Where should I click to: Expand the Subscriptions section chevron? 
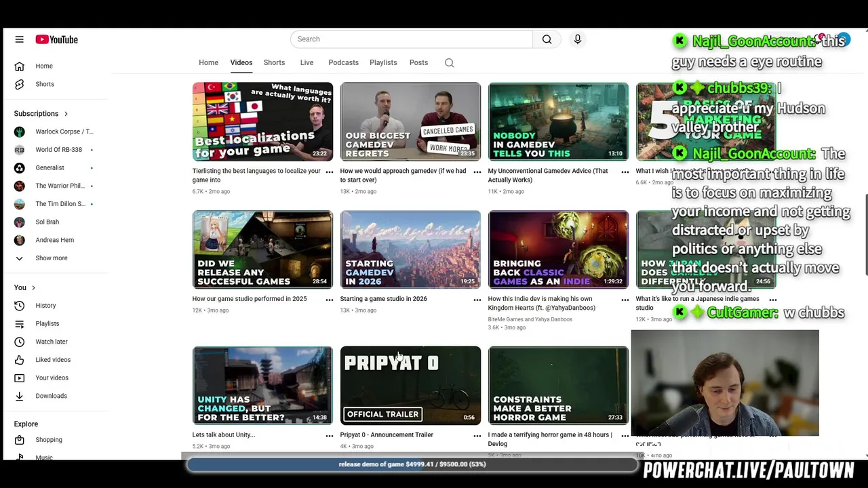point(66,114)
